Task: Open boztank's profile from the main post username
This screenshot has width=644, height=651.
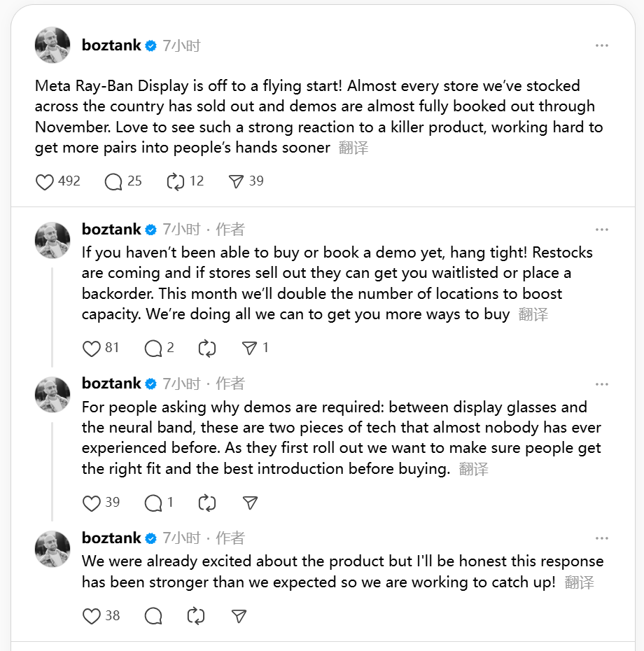Action: [111, 45]
